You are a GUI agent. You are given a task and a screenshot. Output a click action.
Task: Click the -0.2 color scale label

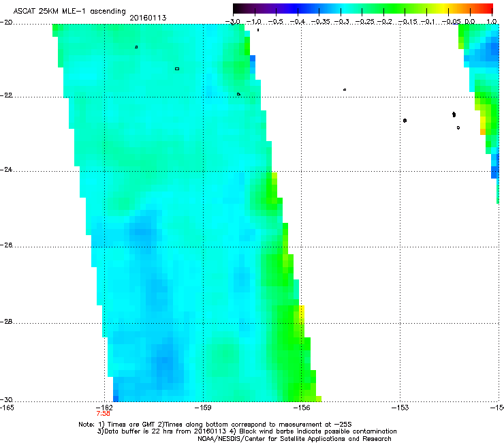coord(385,22)
